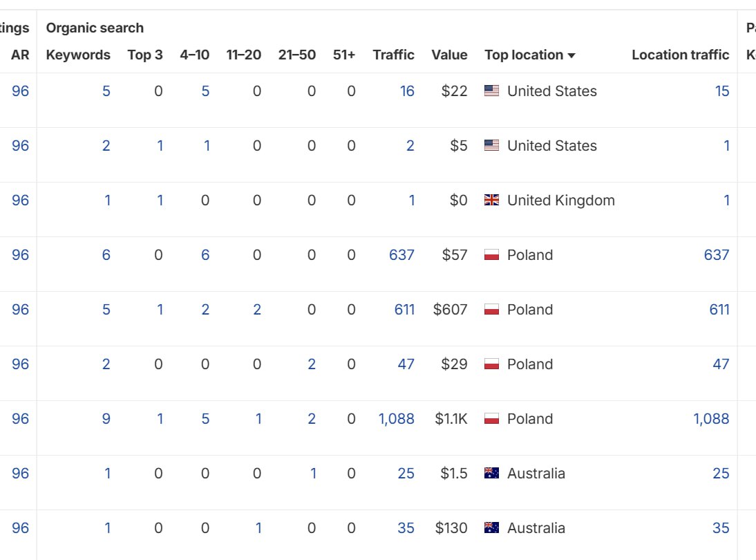The width and height of the screenshot is (756, 560).
Task: Open the Top location sort dropdown arrow
Action: 571,55
